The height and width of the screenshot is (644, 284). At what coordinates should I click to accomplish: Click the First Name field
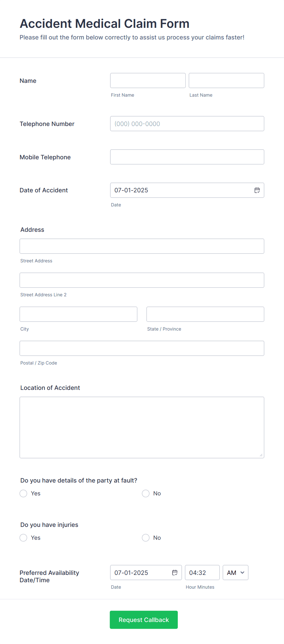147,80
